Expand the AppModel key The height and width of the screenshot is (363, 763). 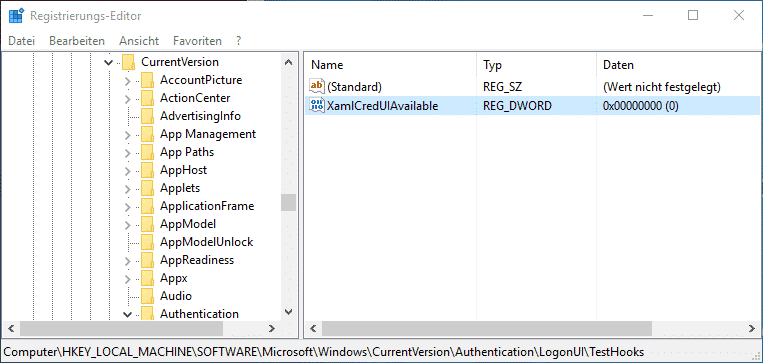pos(127,225)
